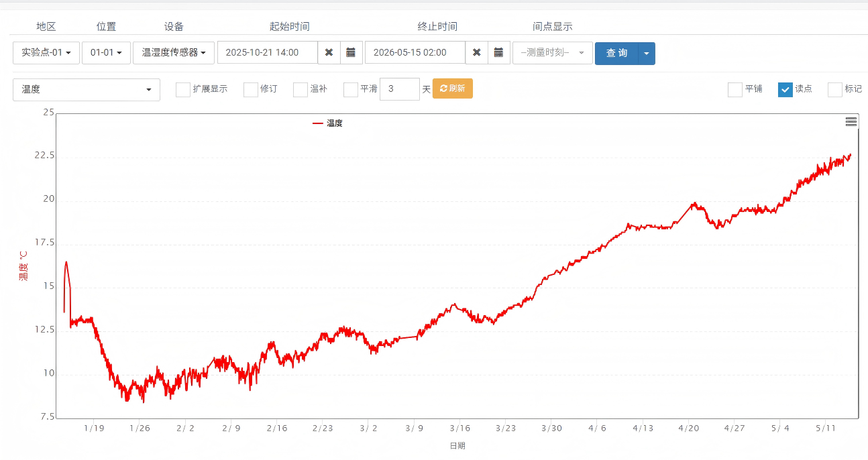The height and width of the screenshot is (460, 868).
Task: Click the smoothing days field showing 3
Action: pyautogui.click(x=400, y=89)
